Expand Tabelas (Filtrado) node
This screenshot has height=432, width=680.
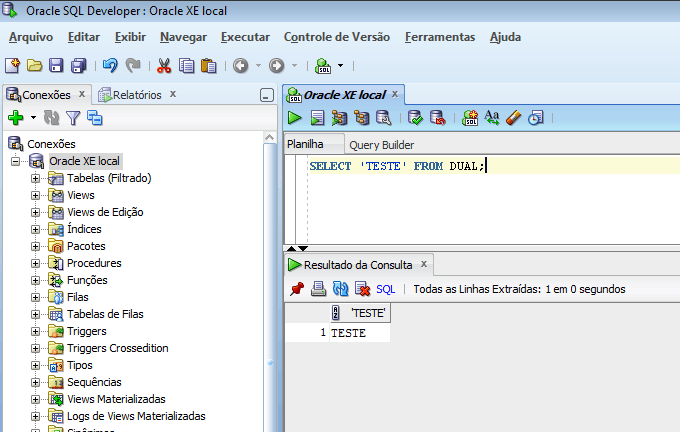click(35, 178)
